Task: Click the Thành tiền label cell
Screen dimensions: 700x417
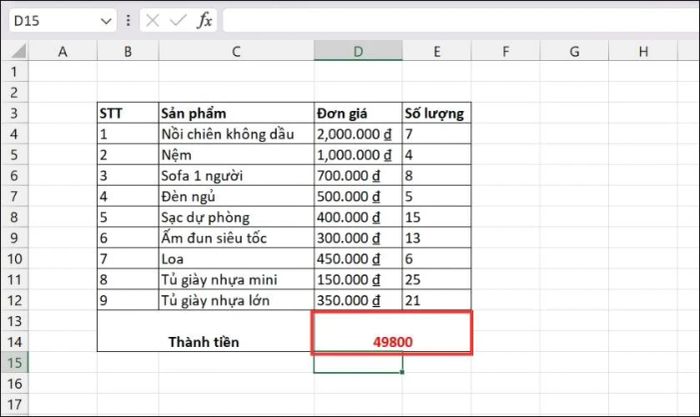Action: [x=205, y=331]
